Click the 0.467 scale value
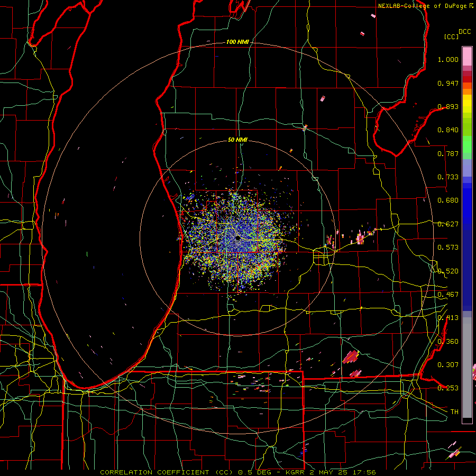Screen dimensions: 476x476 pyautogui.click(x=448, y=295)
